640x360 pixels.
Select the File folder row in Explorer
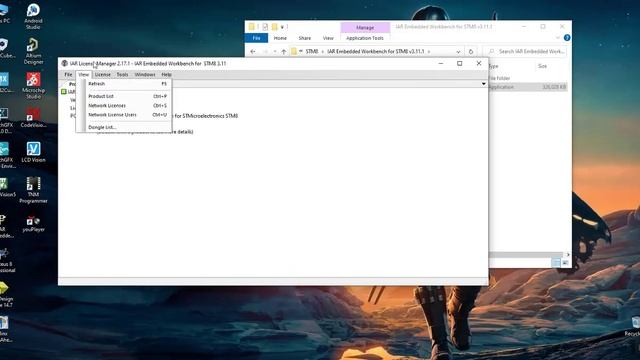(x=527, y=78)
